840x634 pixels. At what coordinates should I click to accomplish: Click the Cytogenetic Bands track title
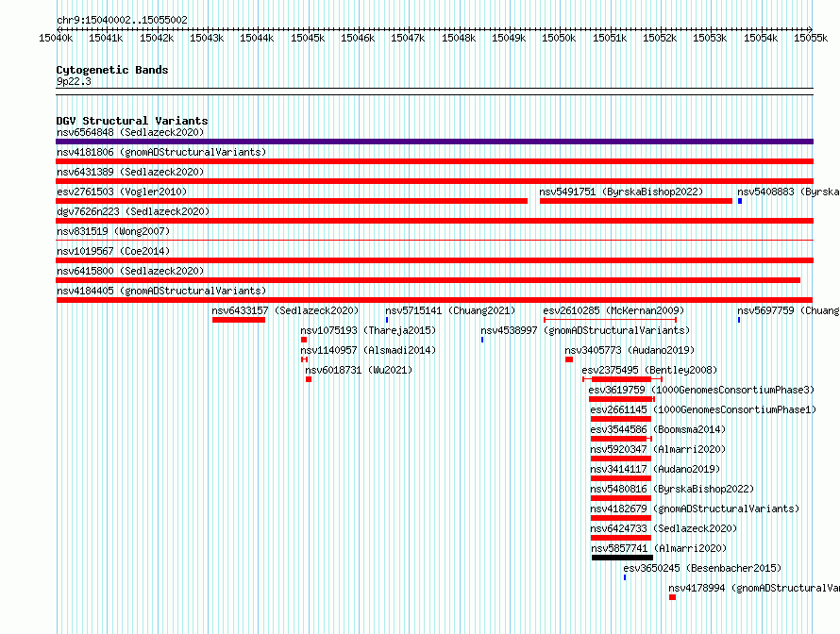point(112,70)
